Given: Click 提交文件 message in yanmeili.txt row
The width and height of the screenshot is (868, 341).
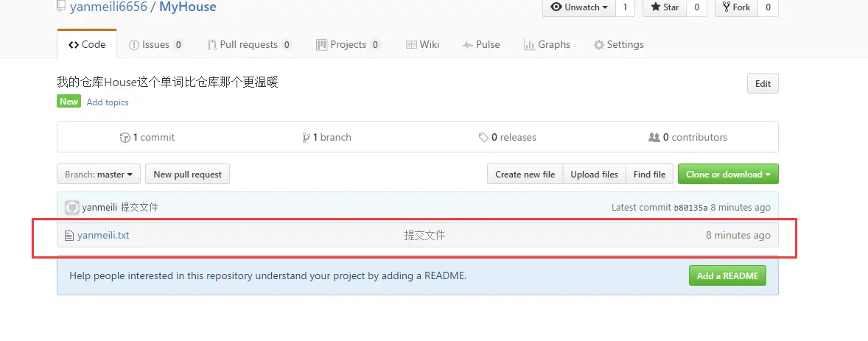Looking at the screenshot, I should (x=424, y=235).
